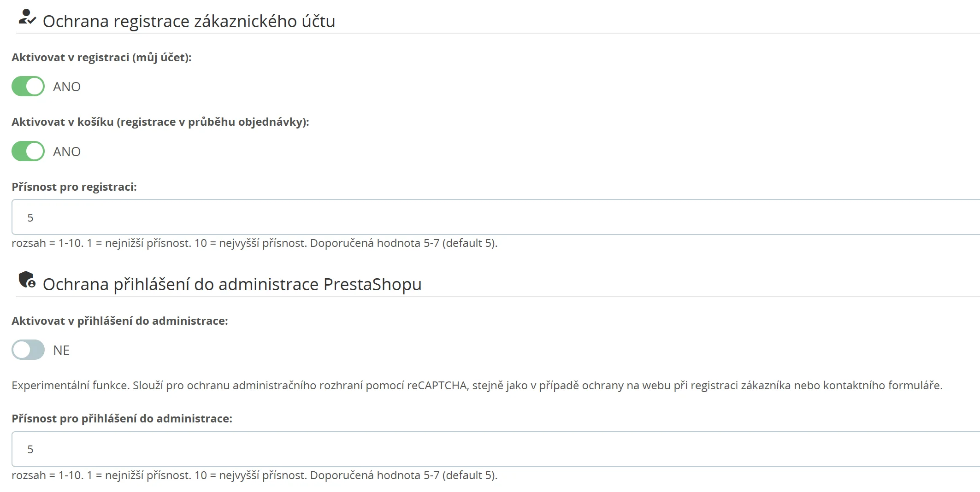Click the NE text beside the administration switch
This screenshot has width=980, height=492.
[x=61, y=350]
